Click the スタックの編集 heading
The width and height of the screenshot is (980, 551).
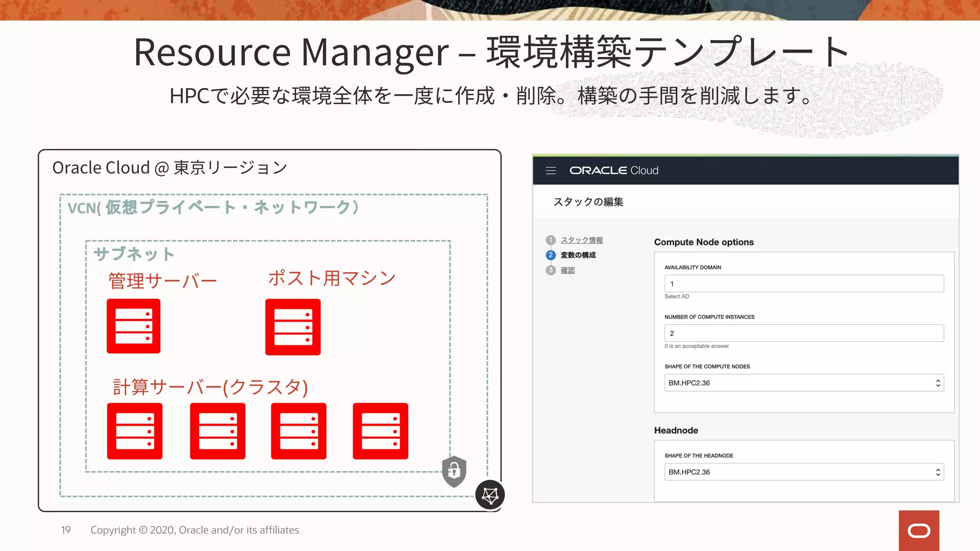pyautogui.click(x=589, y=202)
